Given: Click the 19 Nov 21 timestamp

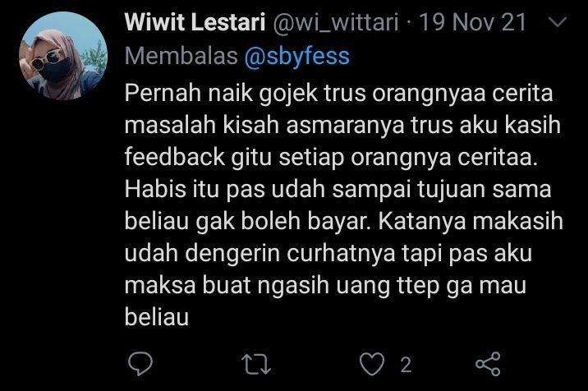Looking at the screenshot, I should click(x=473, y=22).
